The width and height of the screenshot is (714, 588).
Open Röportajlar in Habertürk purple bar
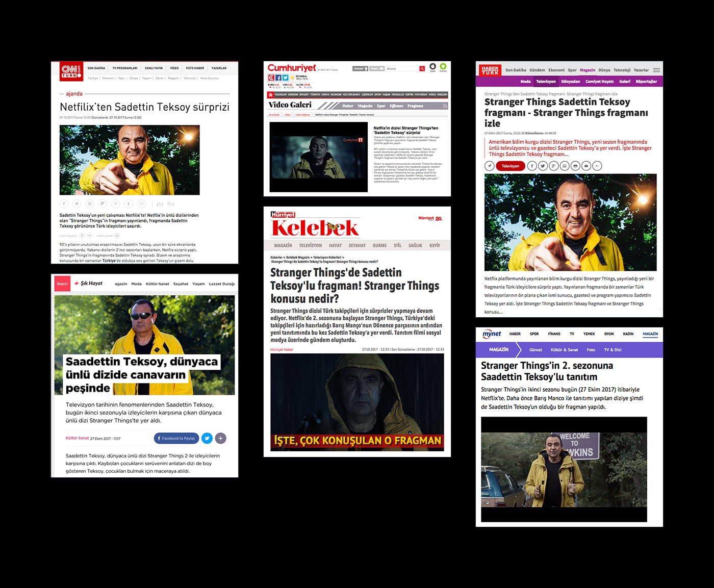(x=647, y=82)
